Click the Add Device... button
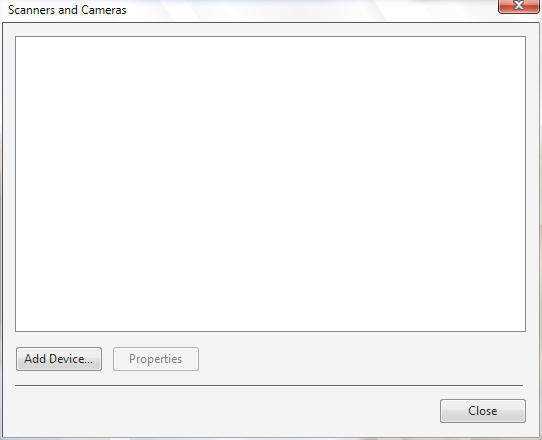542x440 pixels. point(59,359)
